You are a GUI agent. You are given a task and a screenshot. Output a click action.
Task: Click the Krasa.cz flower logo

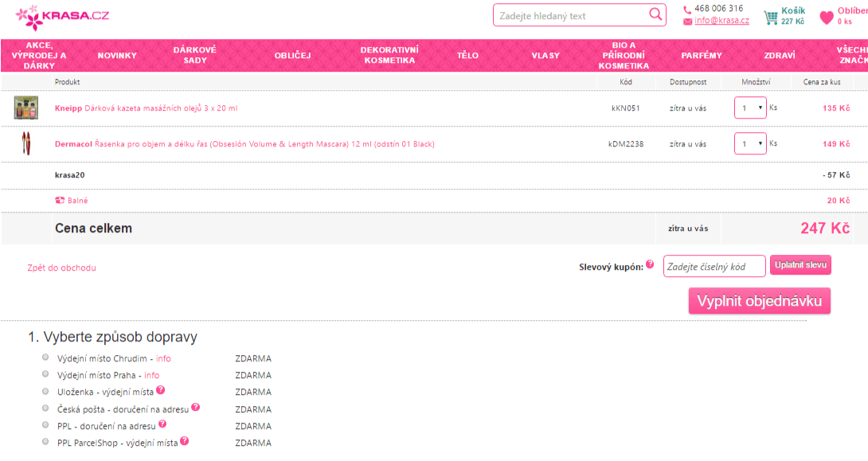[x=62, y=17]
